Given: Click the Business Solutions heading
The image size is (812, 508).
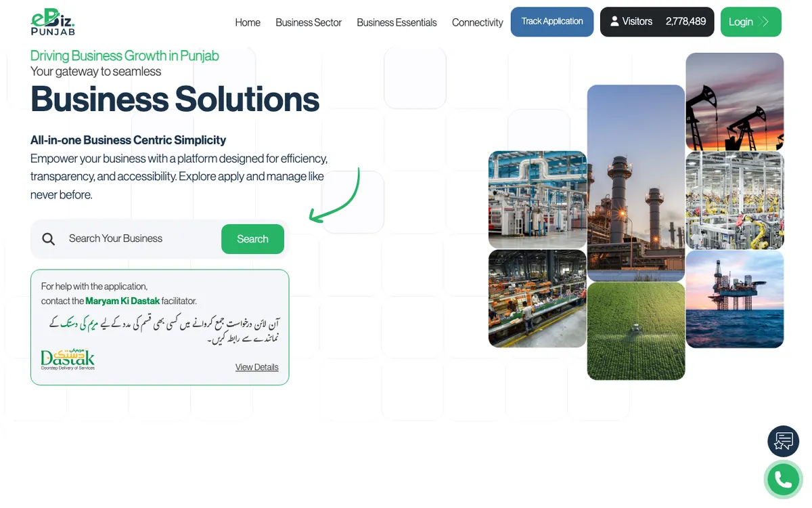Looking at the screenshot, I should [175, 99].
